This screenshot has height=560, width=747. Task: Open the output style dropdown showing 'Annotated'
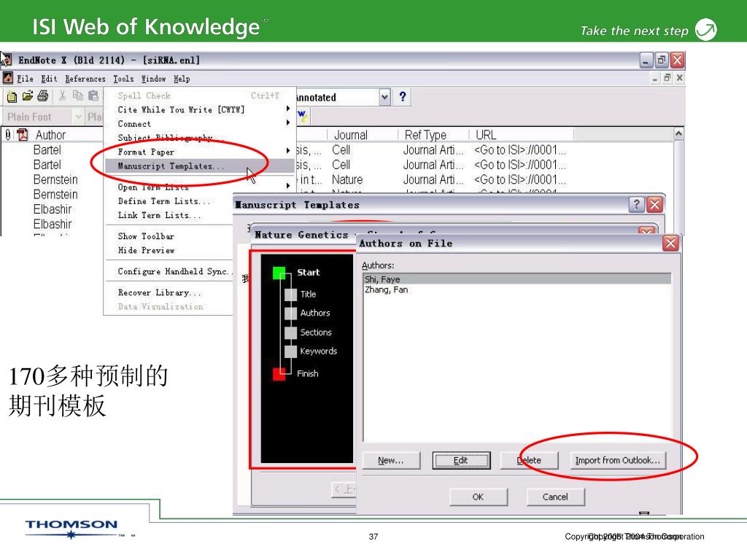click(x=385, y=97)
